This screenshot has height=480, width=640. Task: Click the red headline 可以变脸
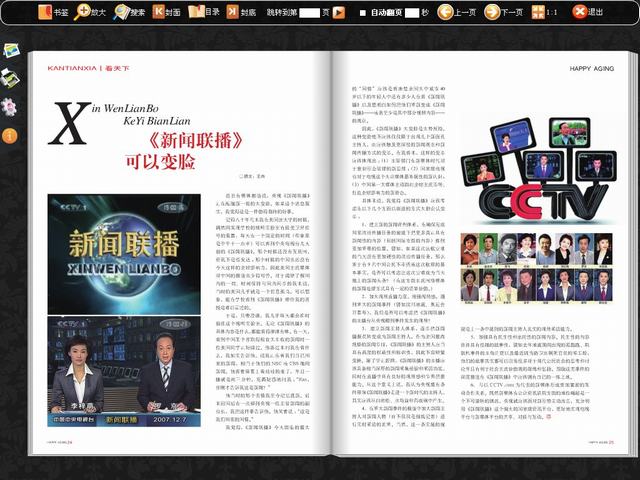[x=160, y=162]
